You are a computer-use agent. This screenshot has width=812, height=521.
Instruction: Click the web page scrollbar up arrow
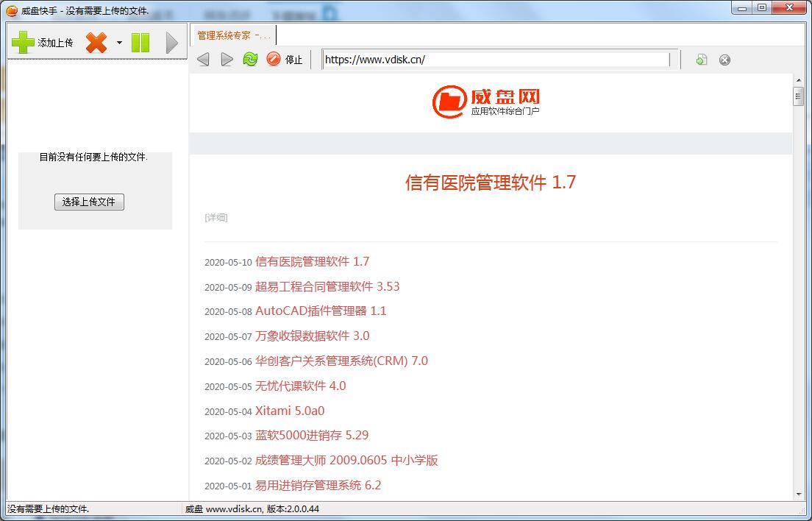tap(798, 79)
